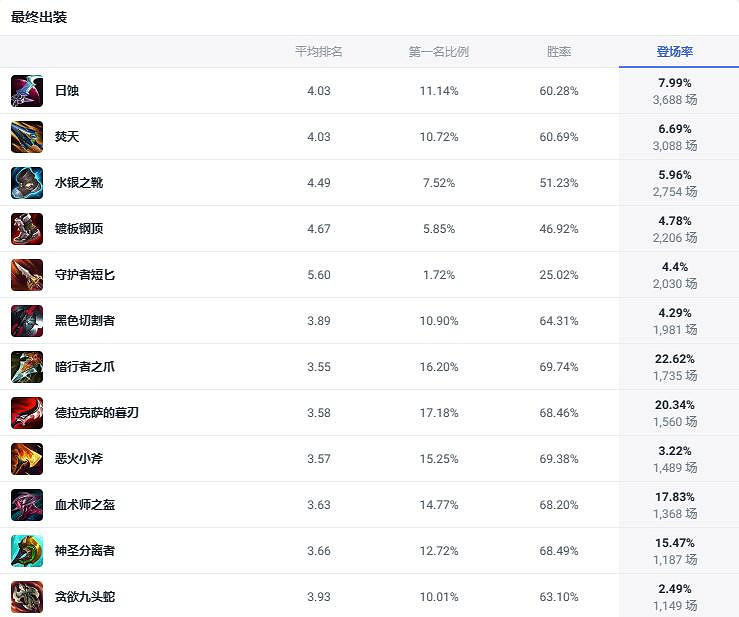
Task: Click the 17.18% first place rate
Action: [439, 413]
